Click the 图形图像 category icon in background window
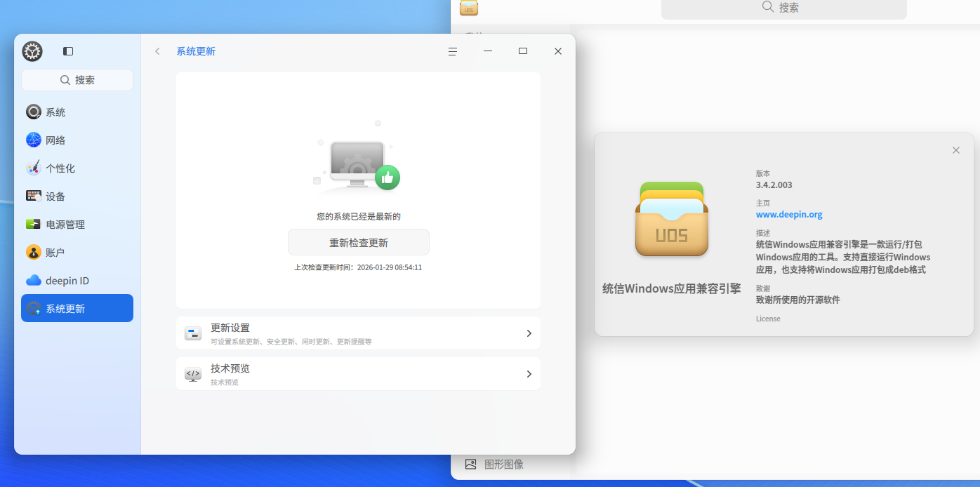Viewport: 980px width, 487px height. 471,464
